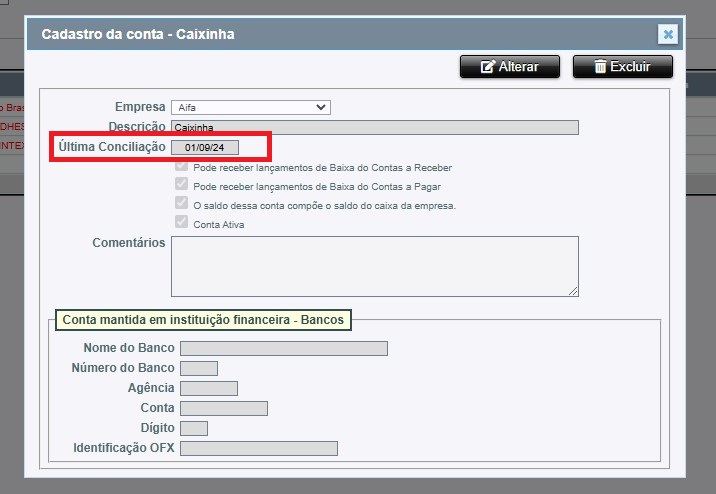Click the Conta mantida em instituição financeira legend
This screenshot has width=716, height=494.
point(203,320)
